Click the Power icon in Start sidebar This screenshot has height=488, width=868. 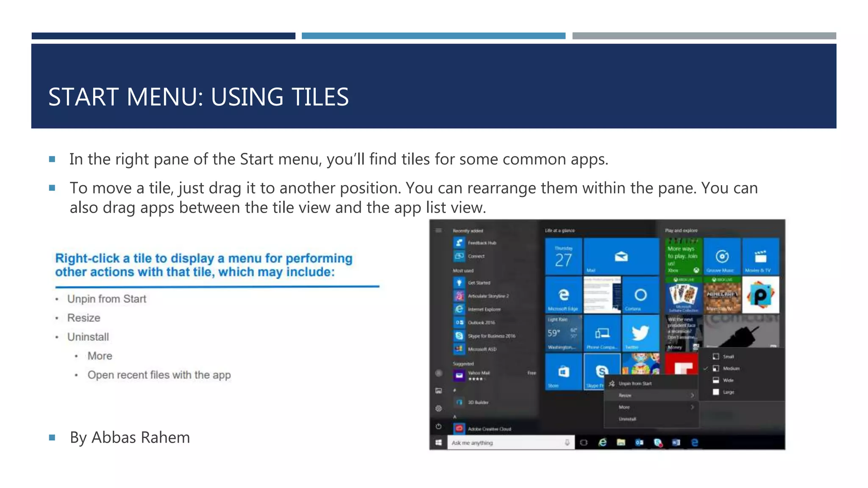tap(439, 426)
